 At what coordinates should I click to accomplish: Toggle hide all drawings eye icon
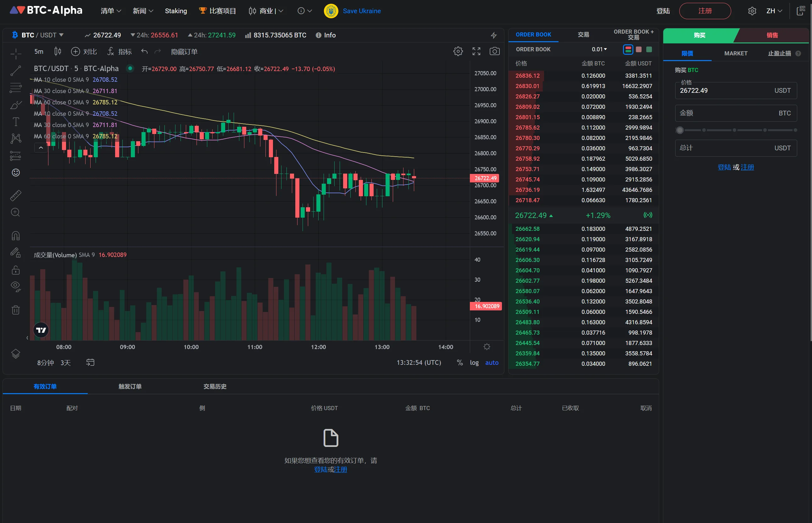(16, 286)
